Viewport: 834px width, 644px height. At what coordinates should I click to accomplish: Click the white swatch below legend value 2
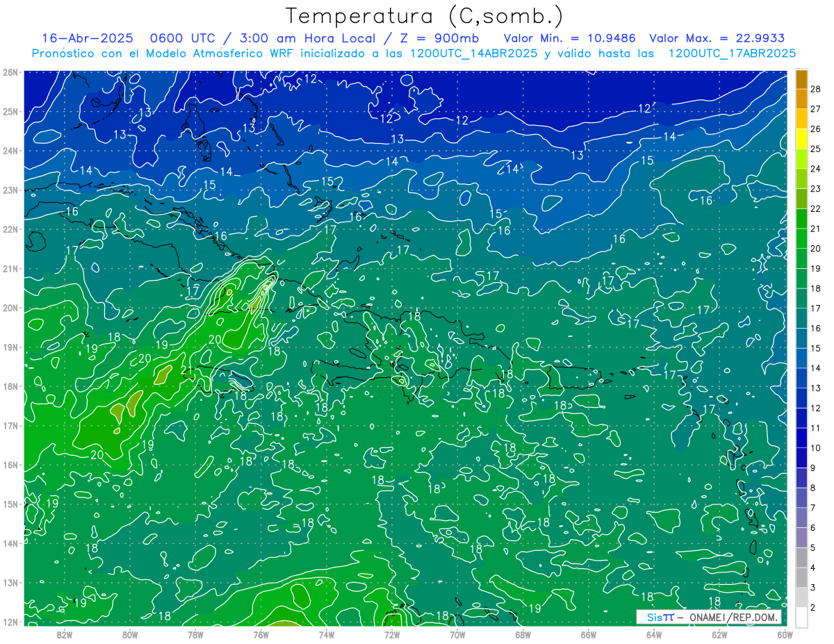click(801, 618)
